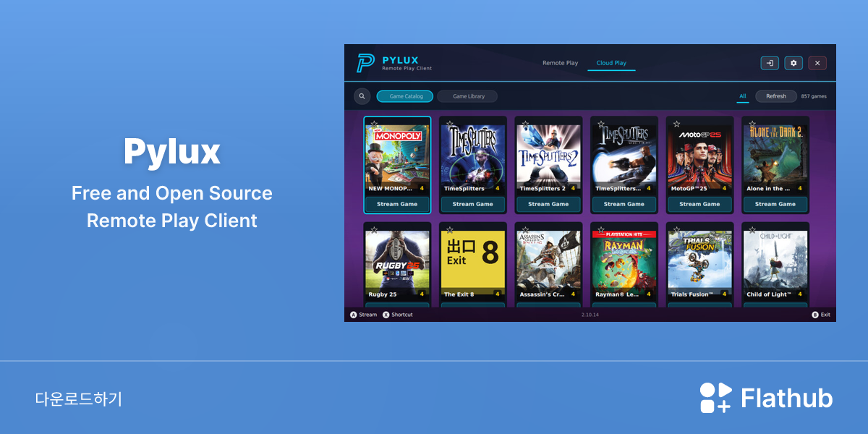The image size is (868, 434).
Task: Open settings via the gear icon
Action: (x=793, y=63)
